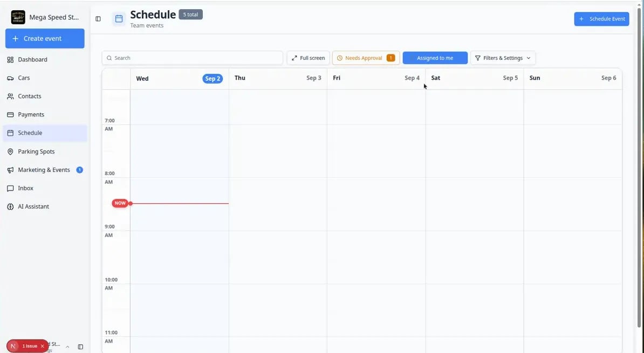Viewport: 644px width, 353px height.
Task: Focus the Search input field
Action: [x=192, y=58]
